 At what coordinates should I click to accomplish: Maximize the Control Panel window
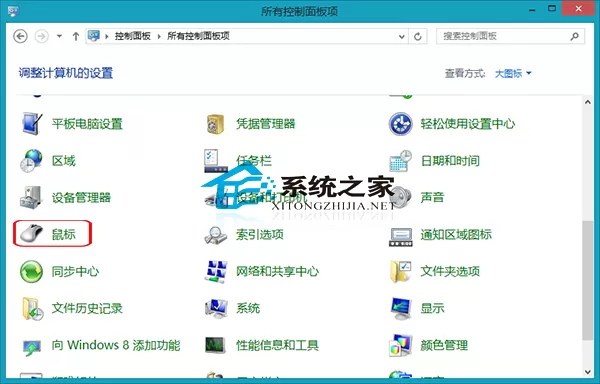(x=552, y=8)
